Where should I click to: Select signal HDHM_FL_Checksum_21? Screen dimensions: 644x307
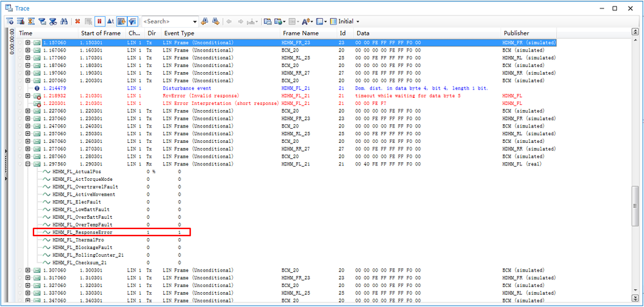point(80,263)
